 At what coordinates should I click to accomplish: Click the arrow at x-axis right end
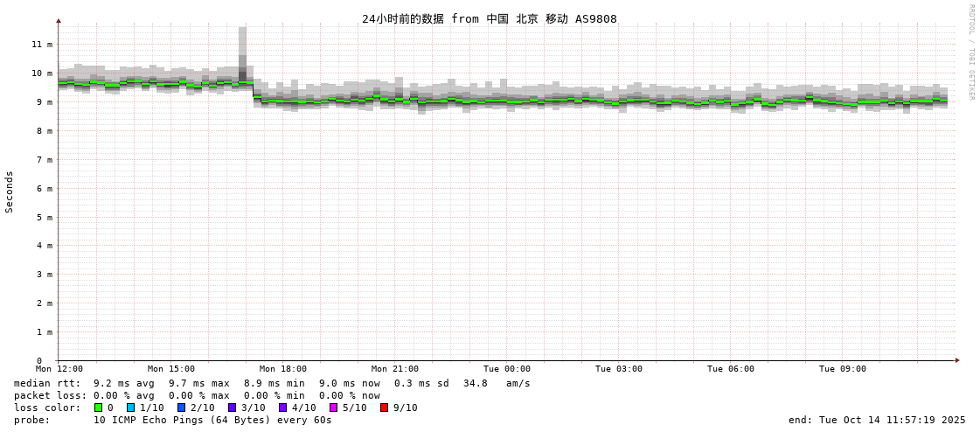957,360
